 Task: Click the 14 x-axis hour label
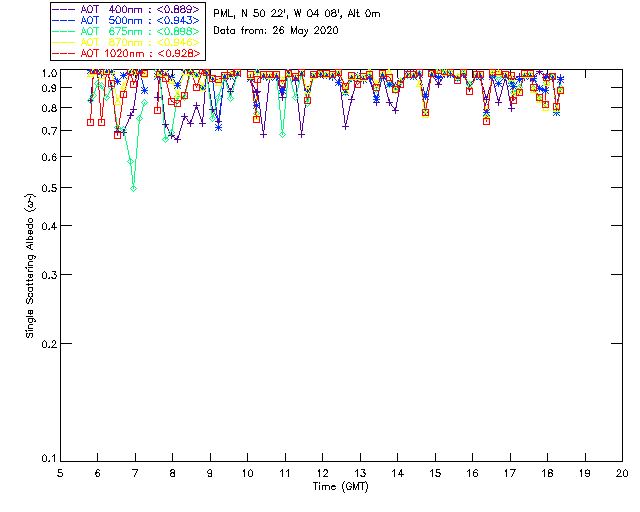point(398,473)
